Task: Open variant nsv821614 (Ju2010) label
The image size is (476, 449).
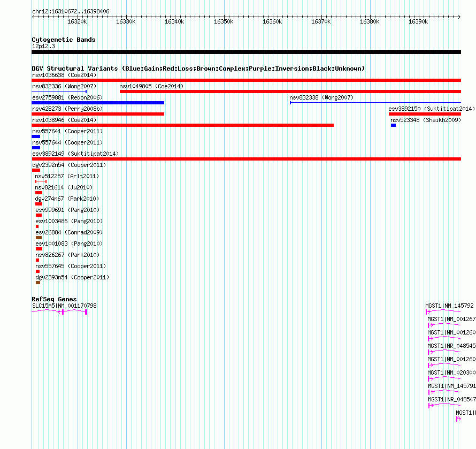Action: coord(64,187)
